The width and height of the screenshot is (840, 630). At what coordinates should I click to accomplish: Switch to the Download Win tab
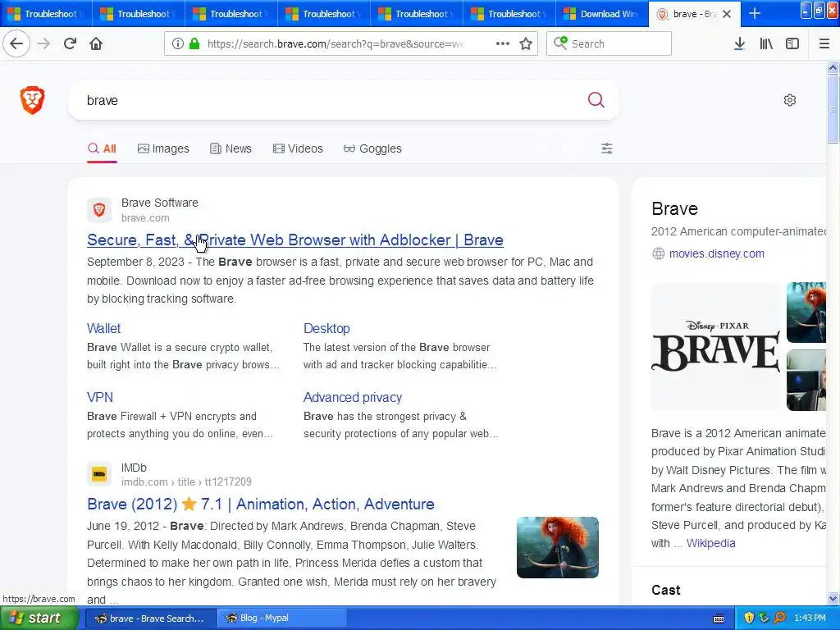[601, 14]
